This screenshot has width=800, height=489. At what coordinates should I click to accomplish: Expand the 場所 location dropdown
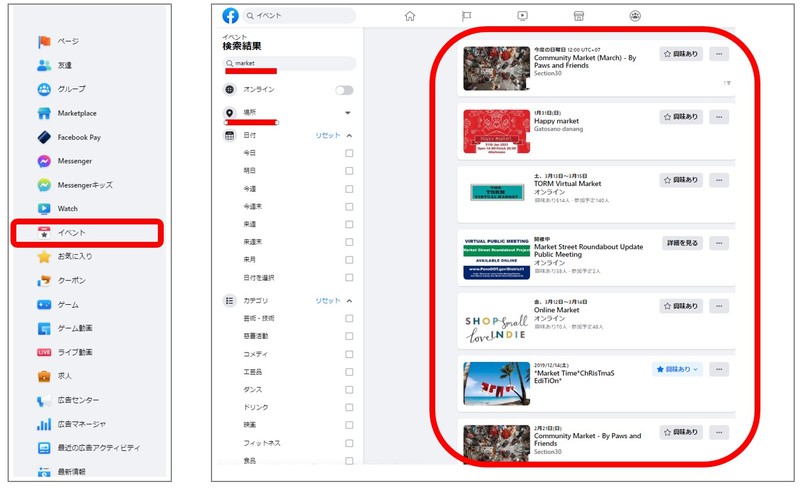pos(348,113)
